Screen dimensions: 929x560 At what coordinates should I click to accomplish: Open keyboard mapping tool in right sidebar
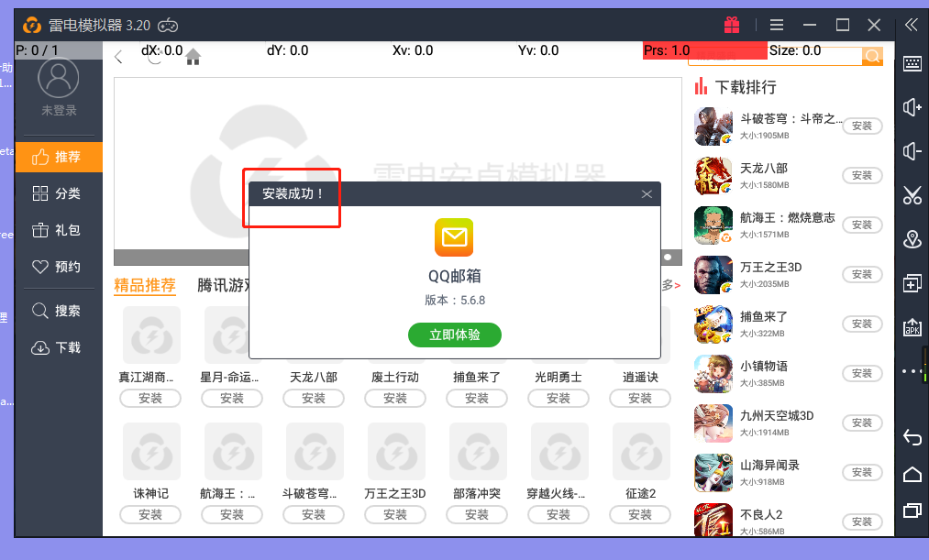point(912,63)
